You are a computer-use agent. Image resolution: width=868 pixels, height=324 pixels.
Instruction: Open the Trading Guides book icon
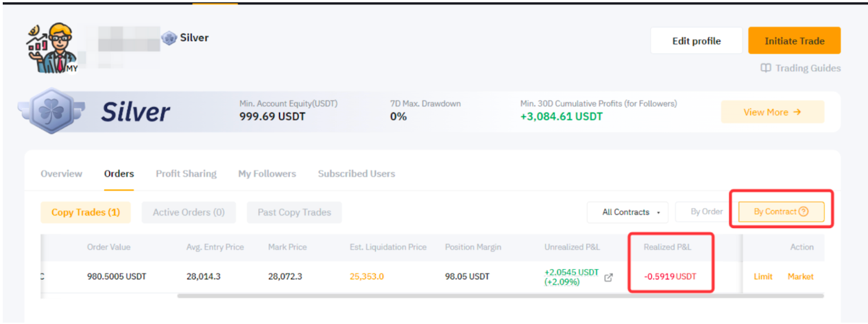766,68
